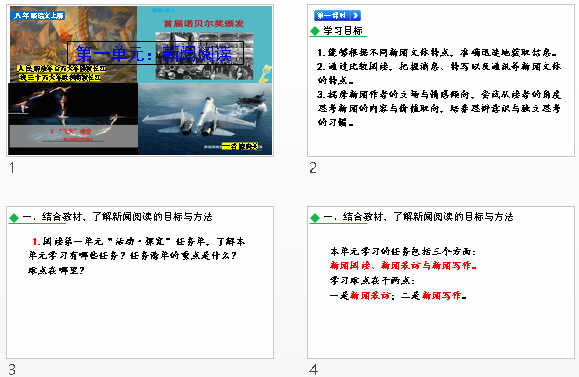The height and width of the screenshot is (377, 579).
Task: Click the 学习目标 heading on slide 2
Action: [x=343, y=31]
